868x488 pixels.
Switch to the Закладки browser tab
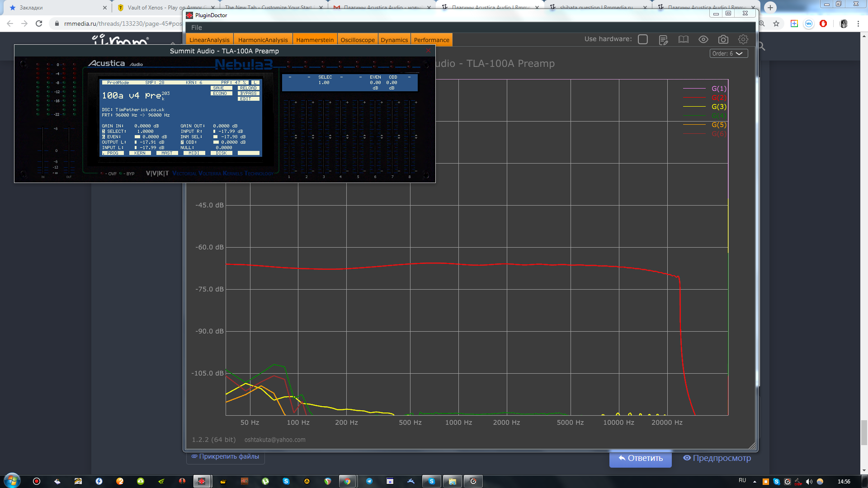[x=58, y=7]
